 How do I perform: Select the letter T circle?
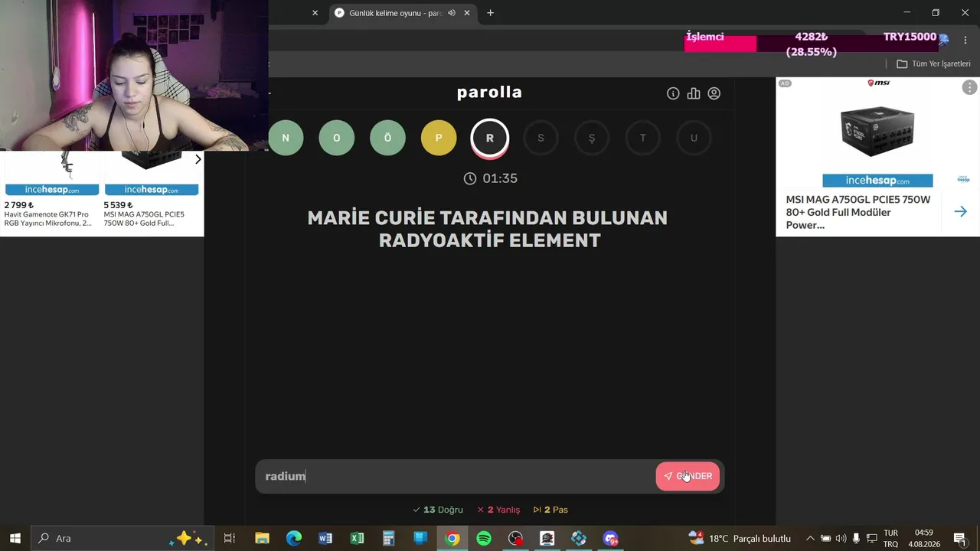[642, 138]
